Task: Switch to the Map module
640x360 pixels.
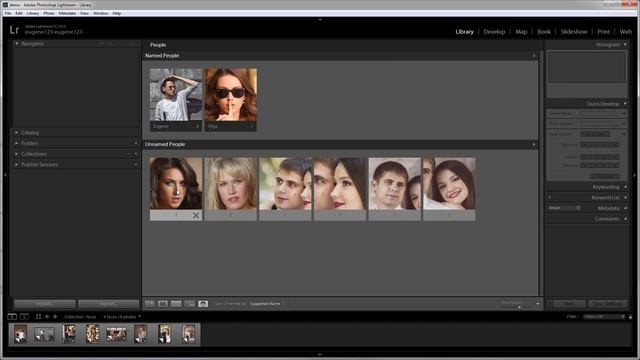Action: (x=521, y=32)
